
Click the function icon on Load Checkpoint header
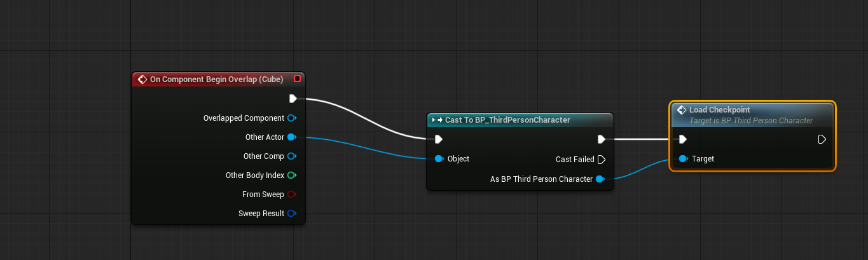click(681, 110)
